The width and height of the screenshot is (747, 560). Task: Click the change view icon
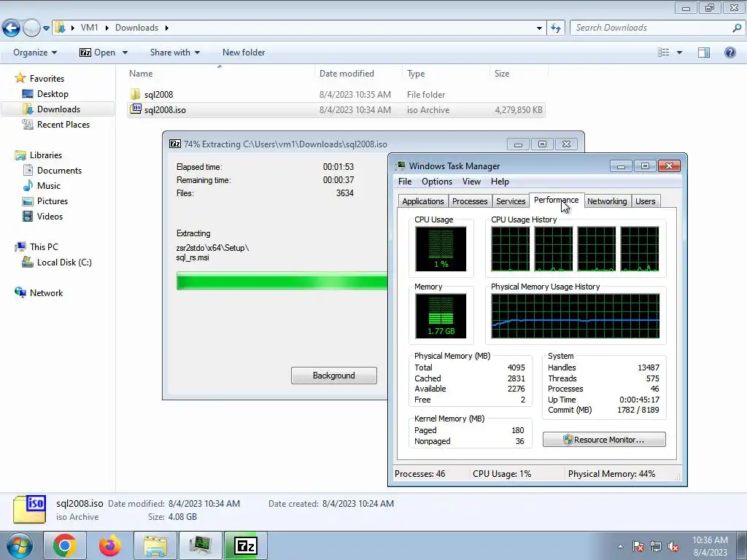[x=663, y=52]
